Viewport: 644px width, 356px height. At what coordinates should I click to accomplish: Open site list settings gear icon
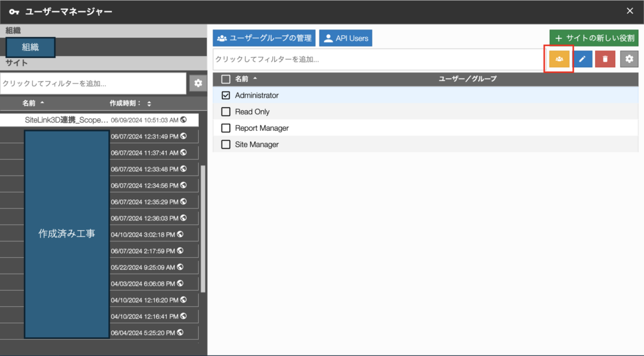tap(198, 83)
